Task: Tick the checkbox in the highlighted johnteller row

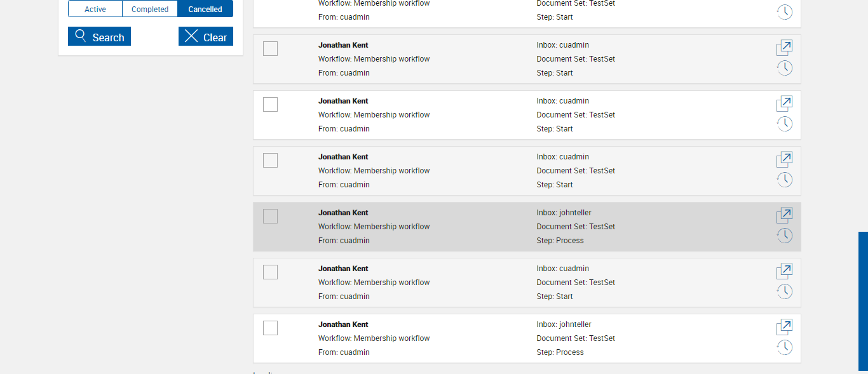Action: [270, 216]
